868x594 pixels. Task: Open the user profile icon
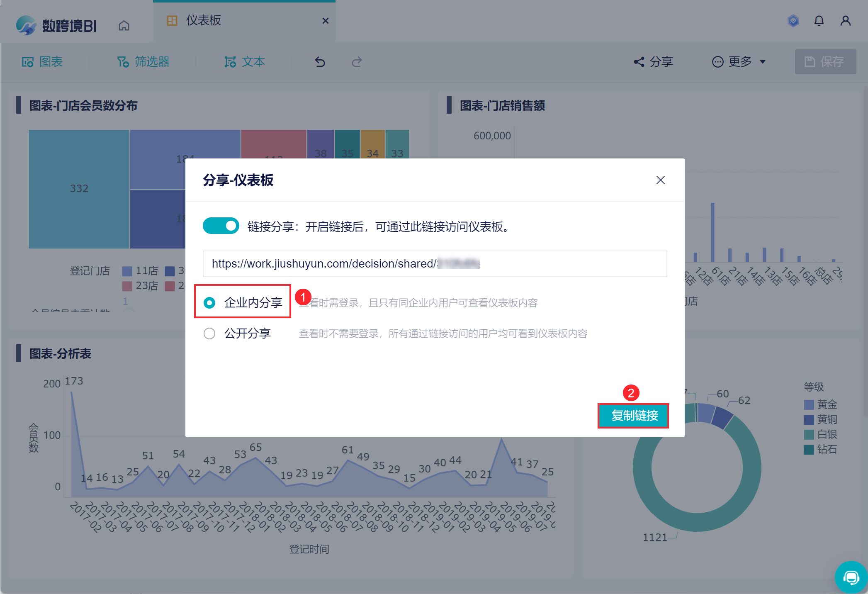(x=845, y=21)
